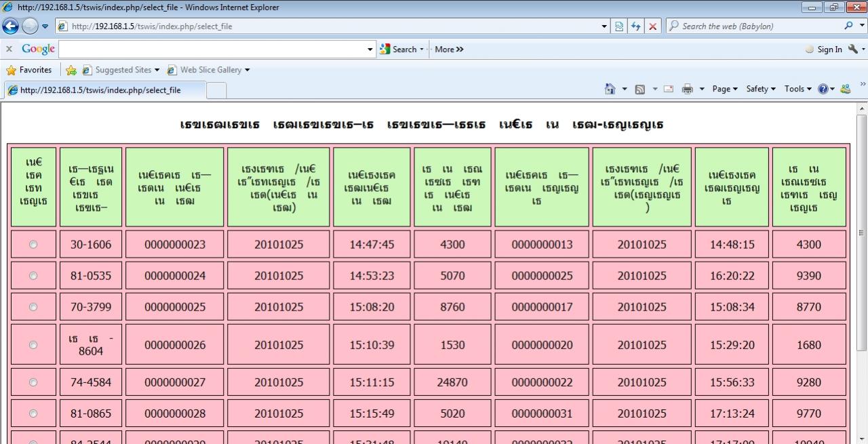Open the address bar history dropdown
Screen dimensions: 868x444
[x=605, y=26]
